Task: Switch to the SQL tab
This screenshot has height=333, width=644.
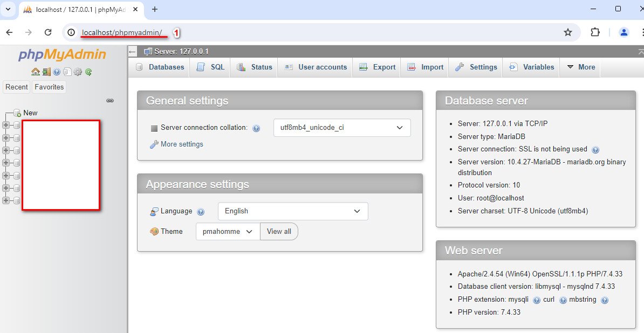Action: pos(211,67)
